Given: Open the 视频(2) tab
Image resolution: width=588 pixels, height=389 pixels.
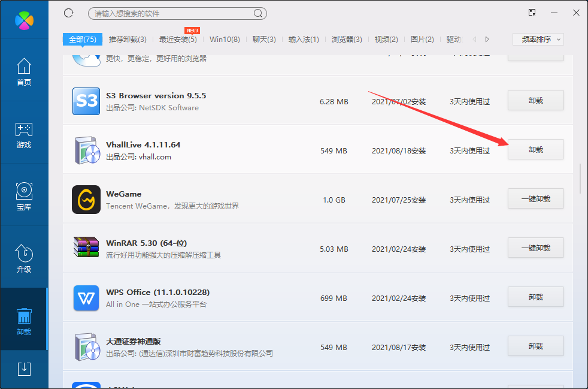Looking at the screenshot, I should click(386, 40).
